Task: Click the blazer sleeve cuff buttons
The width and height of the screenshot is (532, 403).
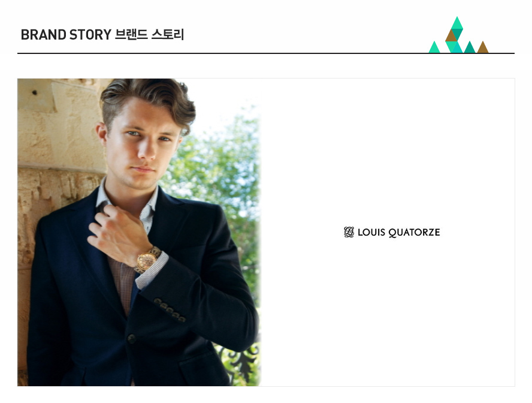Action: coord(170,309)
